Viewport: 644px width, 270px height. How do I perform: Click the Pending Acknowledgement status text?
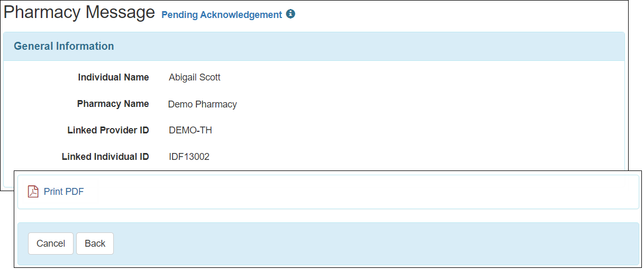(222, 15)
